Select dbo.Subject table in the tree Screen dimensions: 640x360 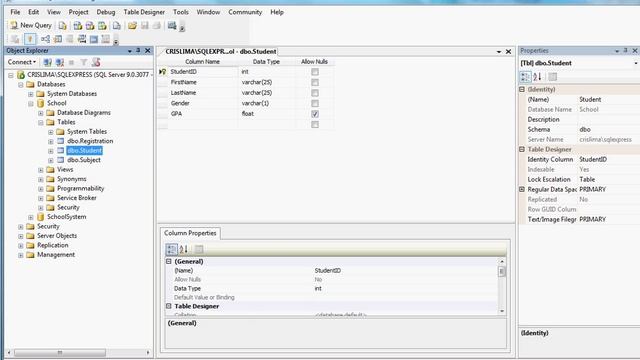pyautogui.click(x=84, y=160)
